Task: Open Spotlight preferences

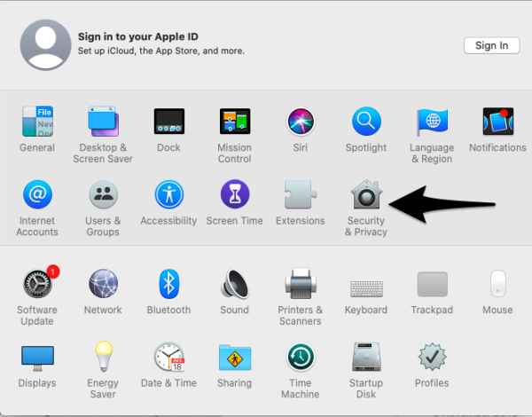Action: 366,122
